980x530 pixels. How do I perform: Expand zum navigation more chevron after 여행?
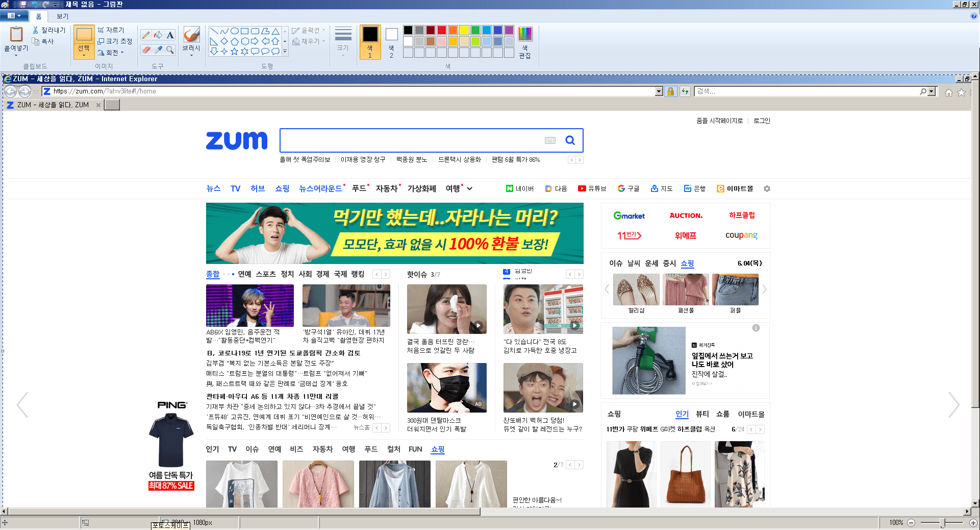point(469,189)
